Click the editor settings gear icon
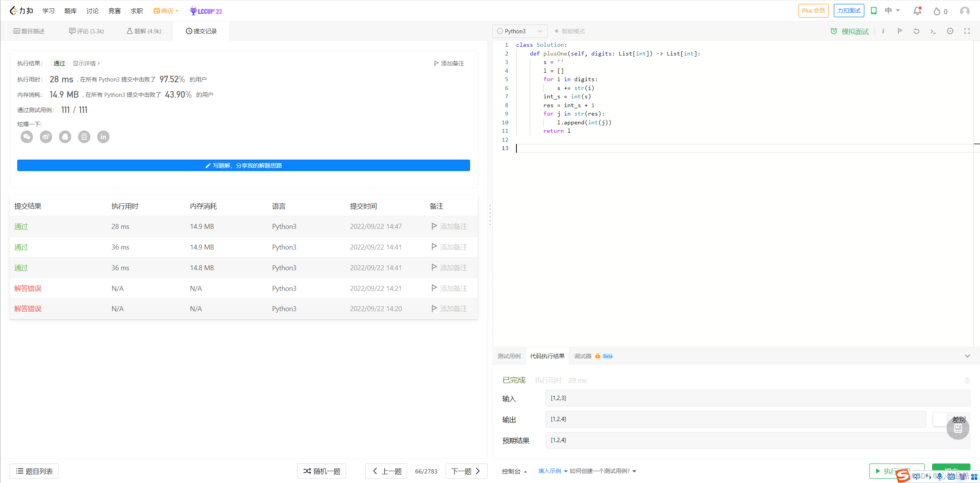Screen dimensions: 980x483 (950, 31)
